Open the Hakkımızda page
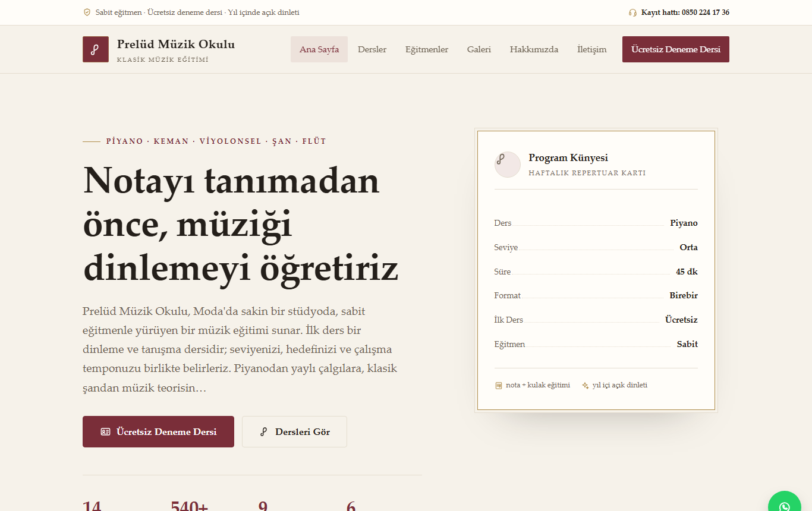 pyautogui.click(x=534, y=49)
